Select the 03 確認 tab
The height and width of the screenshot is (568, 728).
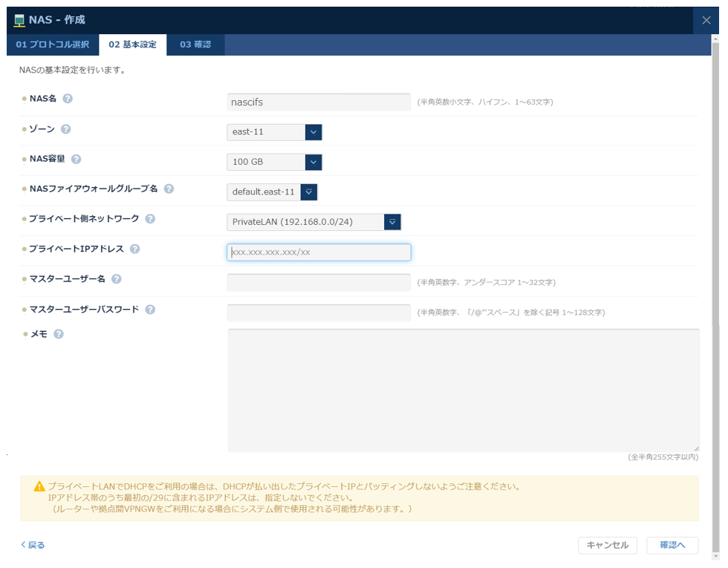197,44
